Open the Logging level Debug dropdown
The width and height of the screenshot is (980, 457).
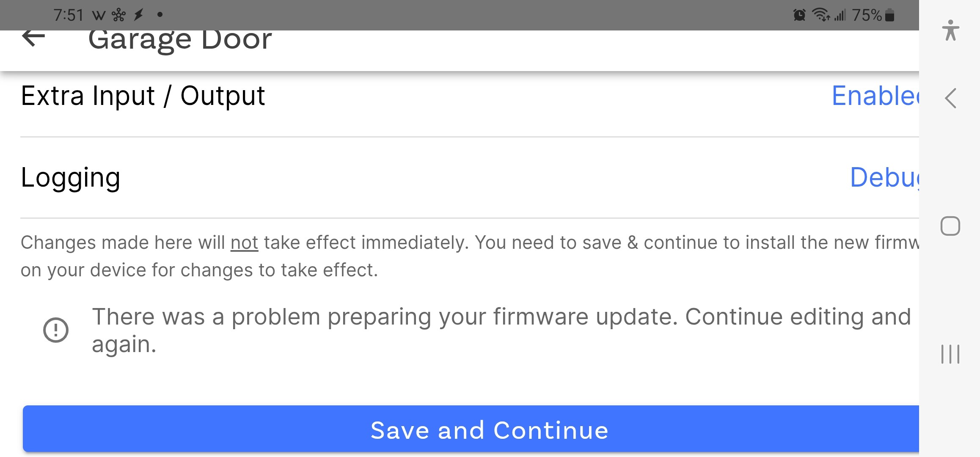coord(884,177)
